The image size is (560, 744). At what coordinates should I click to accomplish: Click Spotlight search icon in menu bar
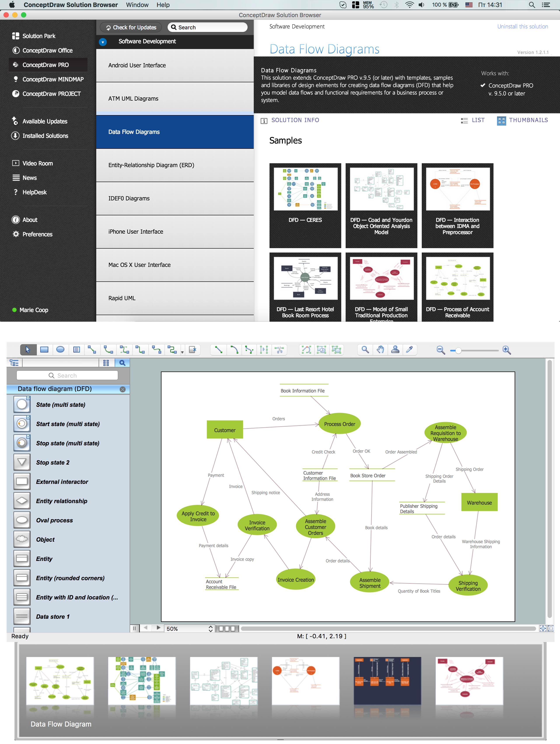532,5
